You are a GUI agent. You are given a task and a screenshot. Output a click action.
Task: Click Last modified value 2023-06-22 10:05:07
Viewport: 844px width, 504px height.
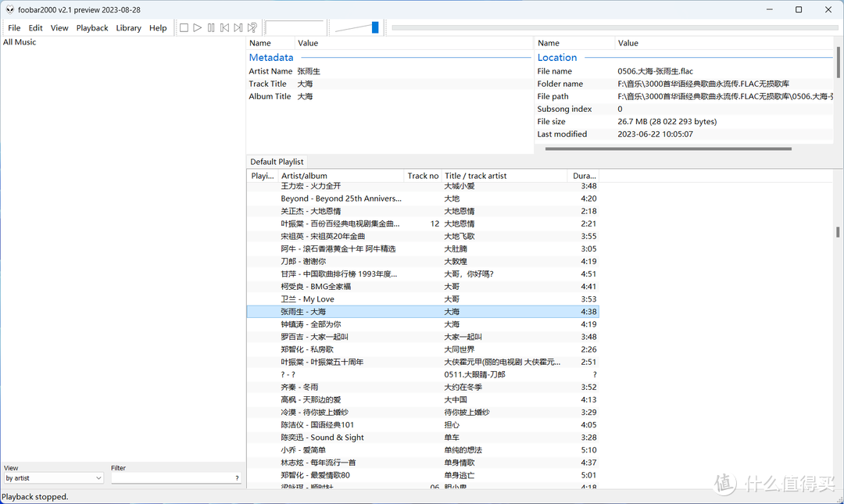click(x=655, y=134)
